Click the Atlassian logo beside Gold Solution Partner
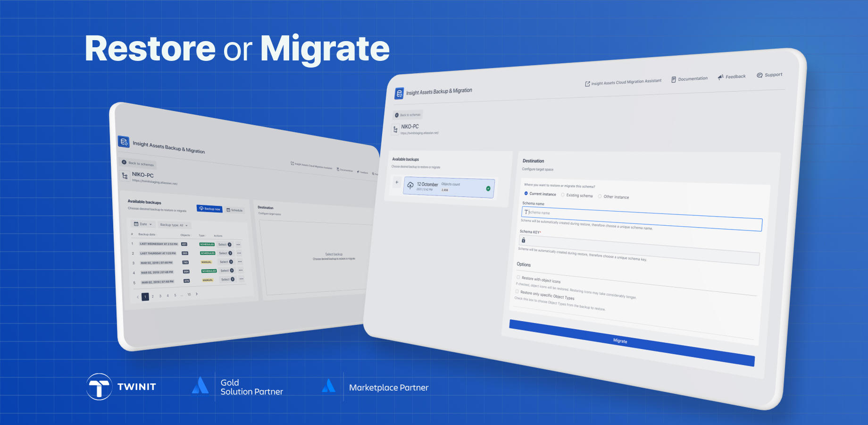 (200, 385)
